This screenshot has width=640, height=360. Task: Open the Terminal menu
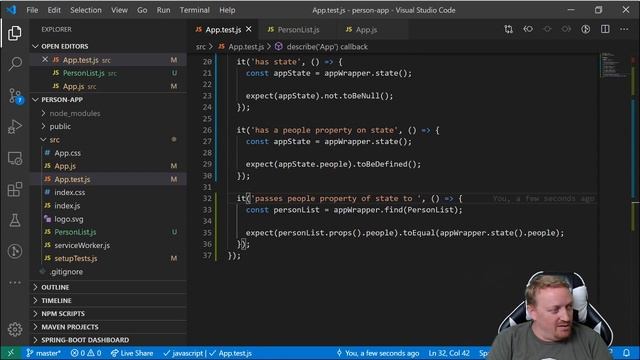pyautogui.click(x=195, y=10)
